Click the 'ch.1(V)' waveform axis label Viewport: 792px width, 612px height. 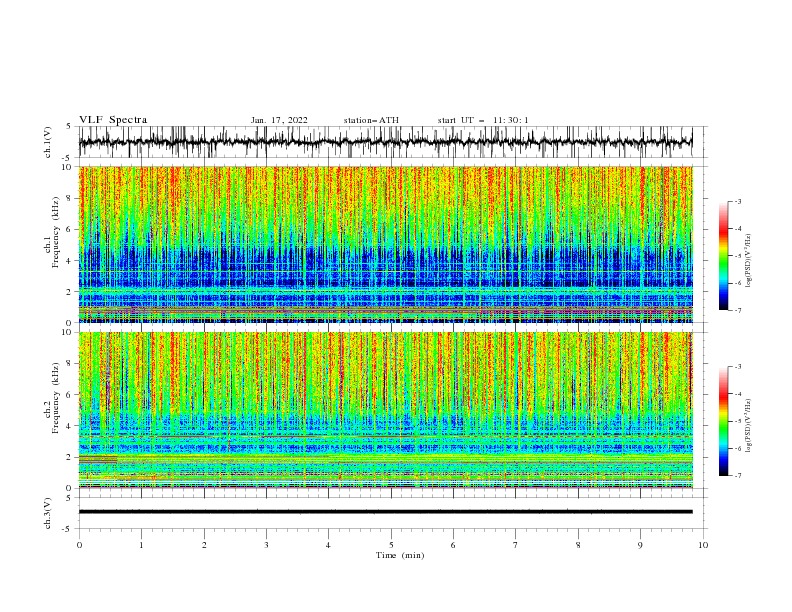48,142
